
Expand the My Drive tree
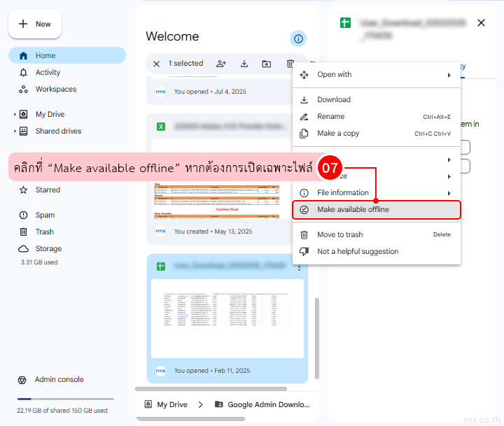(15, 114)
